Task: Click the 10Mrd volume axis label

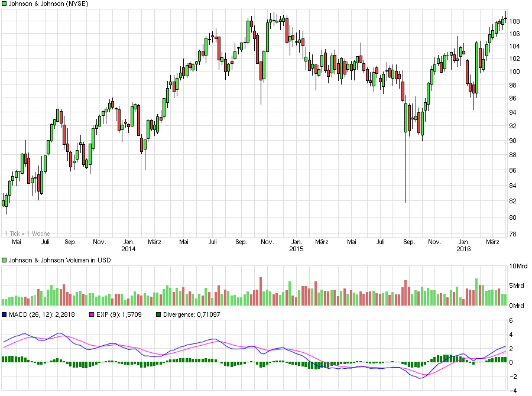Action: pos(518,266)
